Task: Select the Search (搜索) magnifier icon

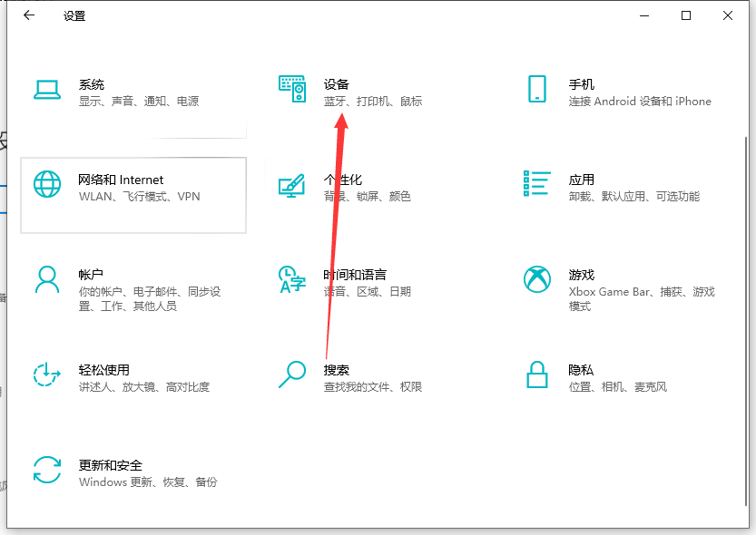Action: (x=292, y=374)
